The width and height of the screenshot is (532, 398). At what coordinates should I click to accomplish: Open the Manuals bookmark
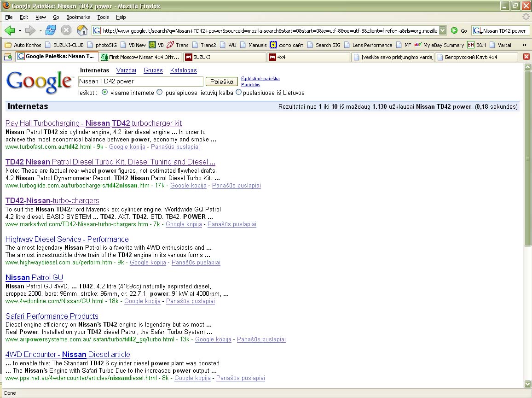point(254,45)
